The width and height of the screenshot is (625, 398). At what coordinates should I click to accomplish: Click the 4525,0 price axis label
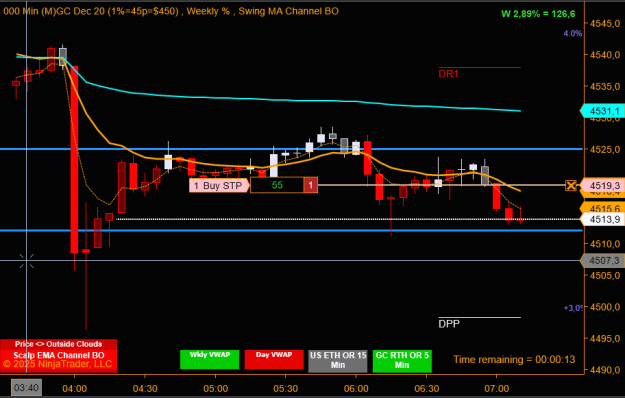pos(605,149)
